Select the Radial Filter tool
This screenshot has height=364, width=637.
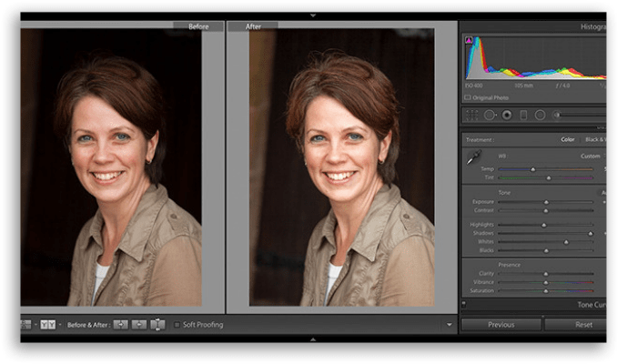point(540,116)
